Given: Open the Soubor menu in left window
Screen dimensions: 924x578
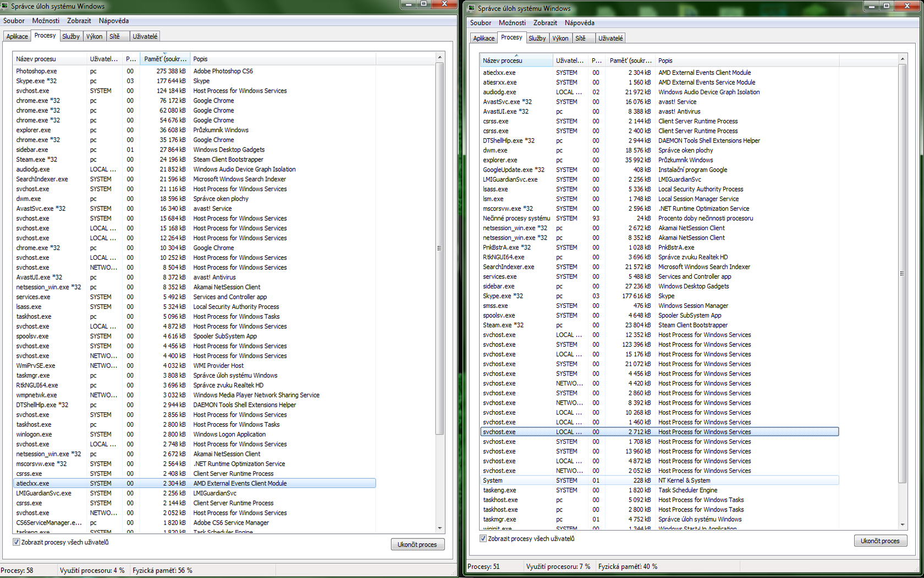Looking at the screenshot, I should [x=14, y=21].
